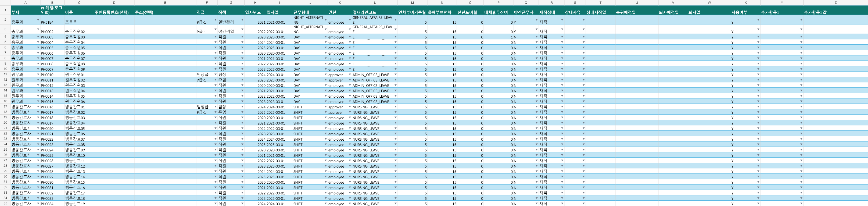Select row 11 header number
868x206 pixels.
5,74
